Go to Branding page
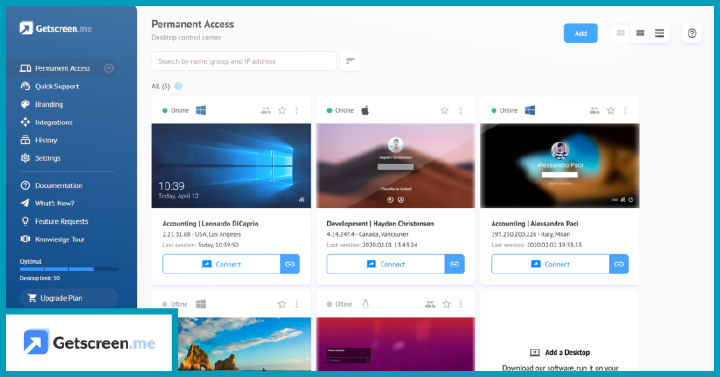The height and width of the screenshot is (377, 720). point(42,104)
